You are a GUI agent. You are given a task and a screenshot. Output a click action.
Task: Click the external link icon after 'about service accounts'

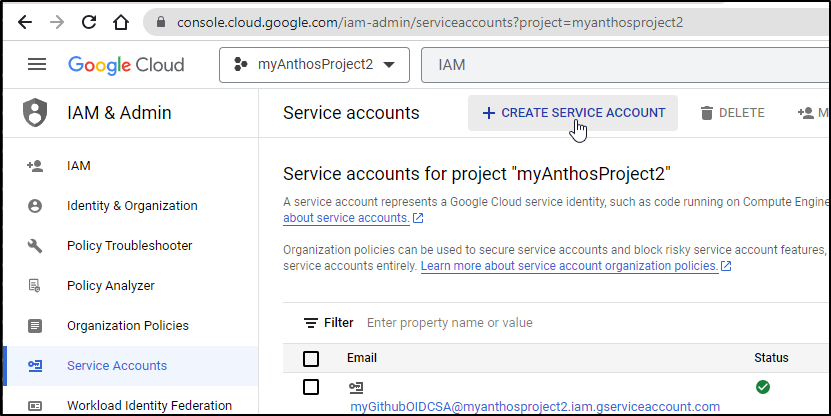418,218
